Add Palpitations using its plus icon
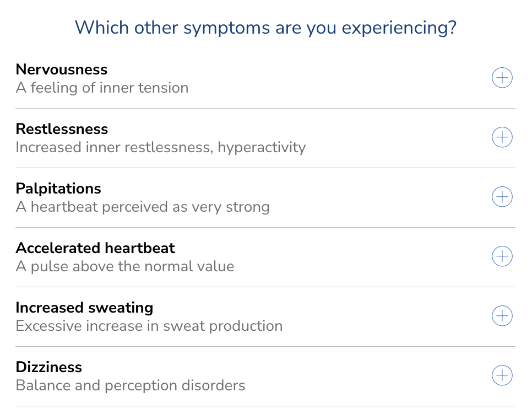 coord(502,197)
